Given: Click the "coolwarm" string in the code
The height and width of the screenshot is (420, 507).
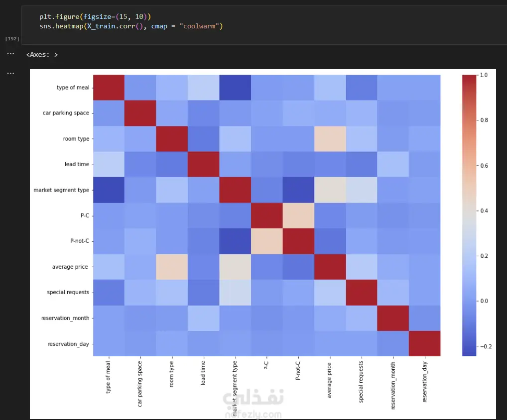Looking at the screenshot, I should click(x=199, y=26).
